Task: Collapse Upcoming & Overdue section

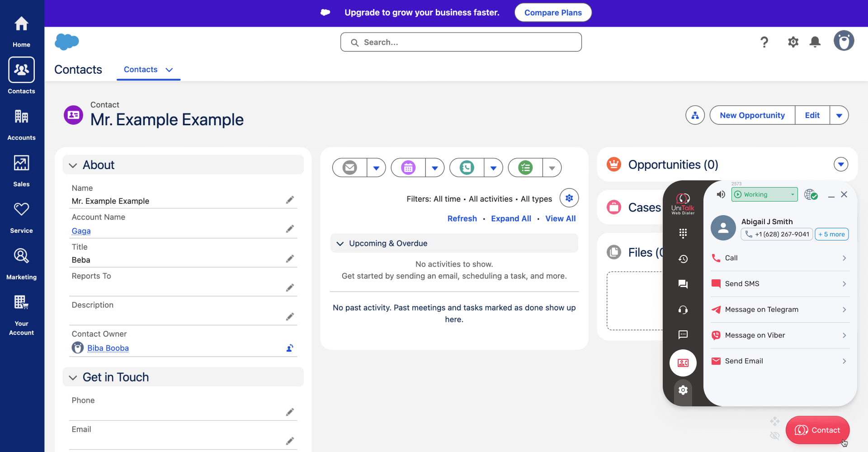Action: pyautogui.click(x=340, y=244)
